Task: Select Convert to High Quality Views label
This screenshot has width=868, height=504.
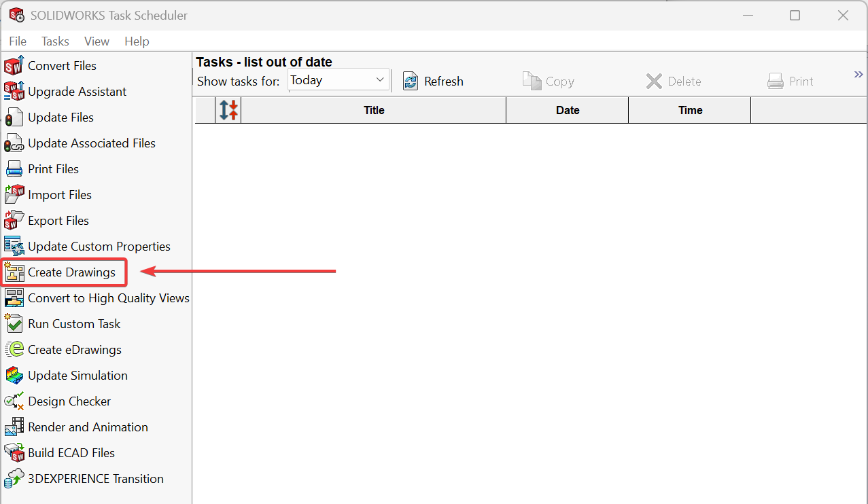Action: click(x=109, y=298)
